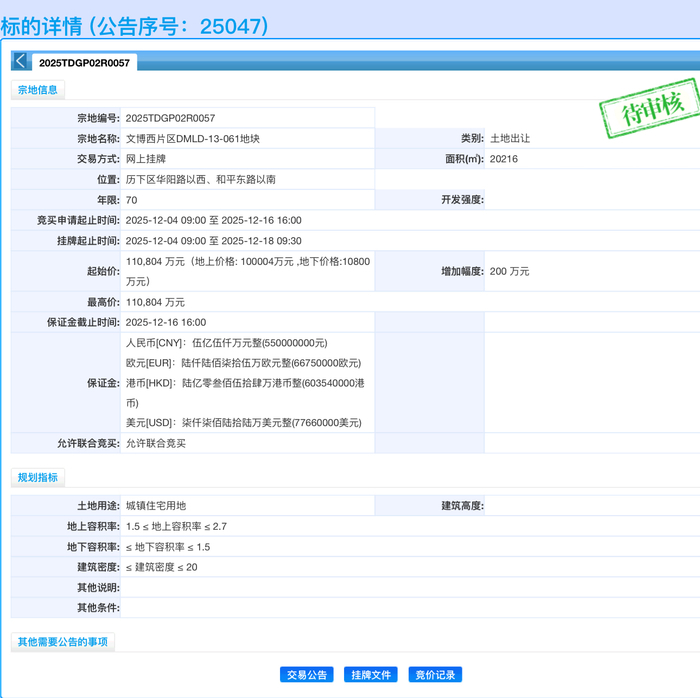Click the 面积 value 20216
This screenshot has height=698, width=700.
(x=504, y=159)
